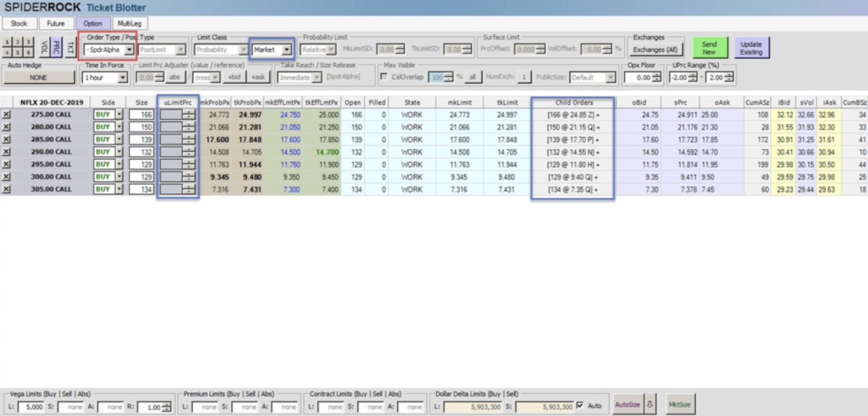Adjust the Opx Floor spinner arrows

tap(657, 77)
